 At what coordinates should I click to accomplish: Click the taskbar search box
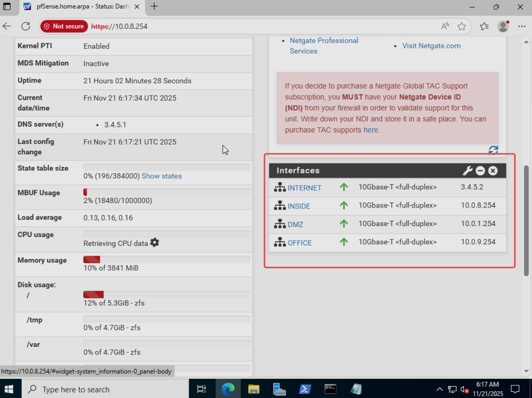(105, 389)
